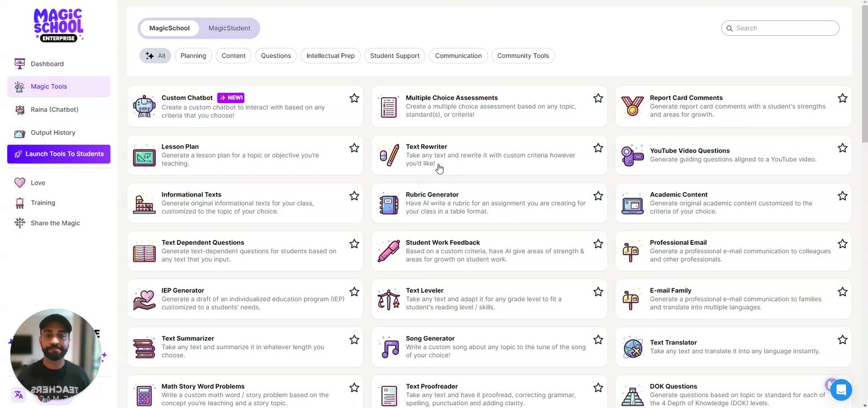Open Magic Tools in the sidebar
Viewport: 868px width, 408px height.
(x=58, y=86)
